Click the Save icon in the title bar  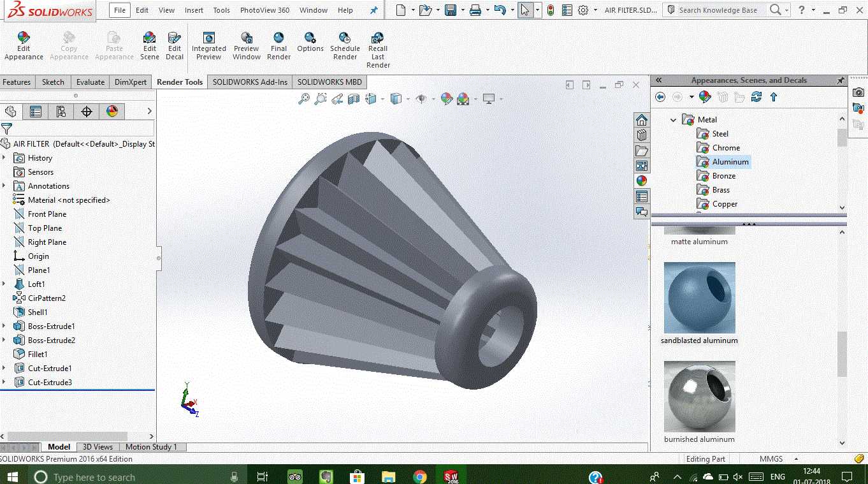point(451,10)
